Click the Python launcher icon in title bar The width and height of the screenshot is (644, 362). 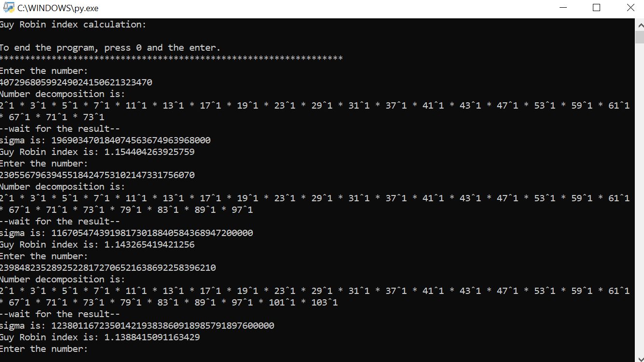pos(8,8)
